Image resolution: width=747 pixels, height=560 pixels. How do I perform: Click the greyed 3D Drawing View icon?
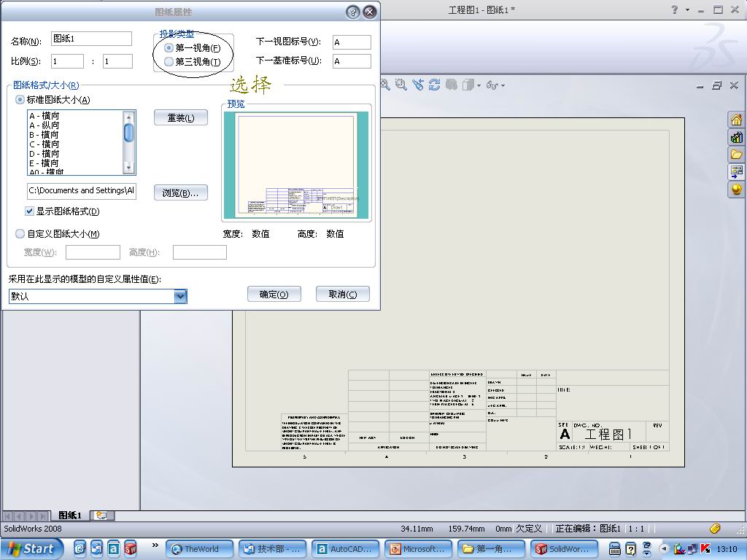tap(451, 85)
